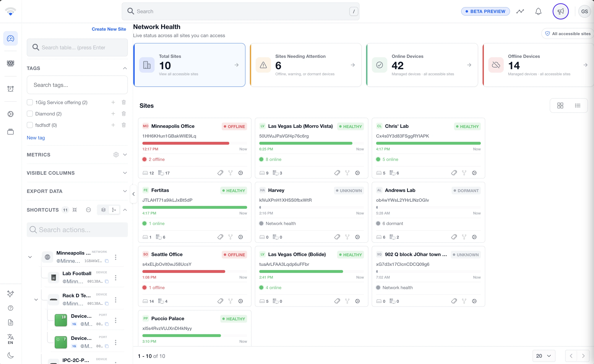
Task: Open the page size dropdown showing 20
Action: click(x=544, y=356)
